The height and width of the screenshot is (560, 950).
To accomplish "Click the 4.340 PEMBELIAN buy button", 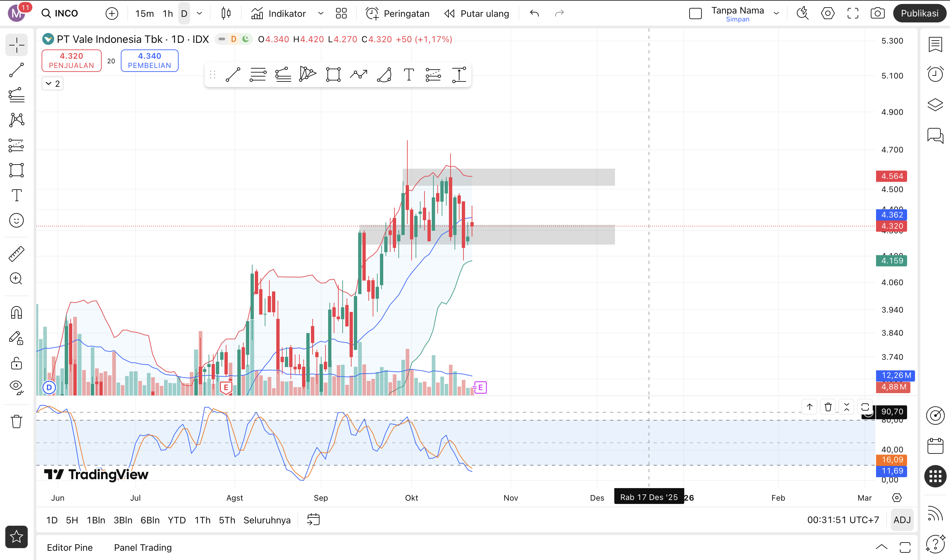I will coord(150,60).
